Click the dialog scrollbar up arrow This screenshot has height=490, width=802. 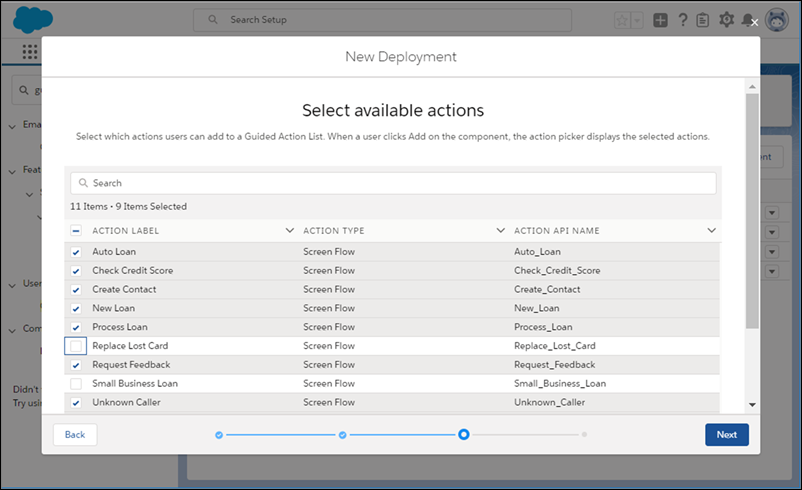[x=752, y=86]
